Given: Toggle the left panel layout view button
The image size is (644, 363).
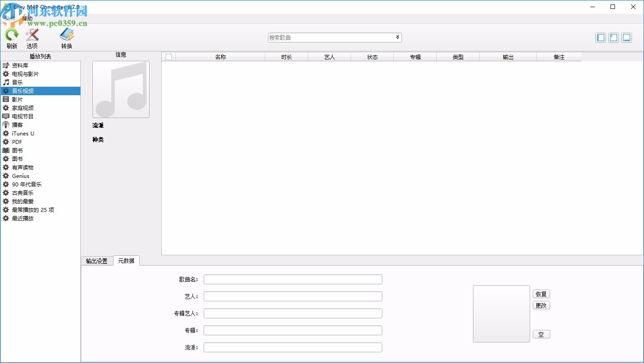Looking at the screenshot, I should [x=600, y=38].
